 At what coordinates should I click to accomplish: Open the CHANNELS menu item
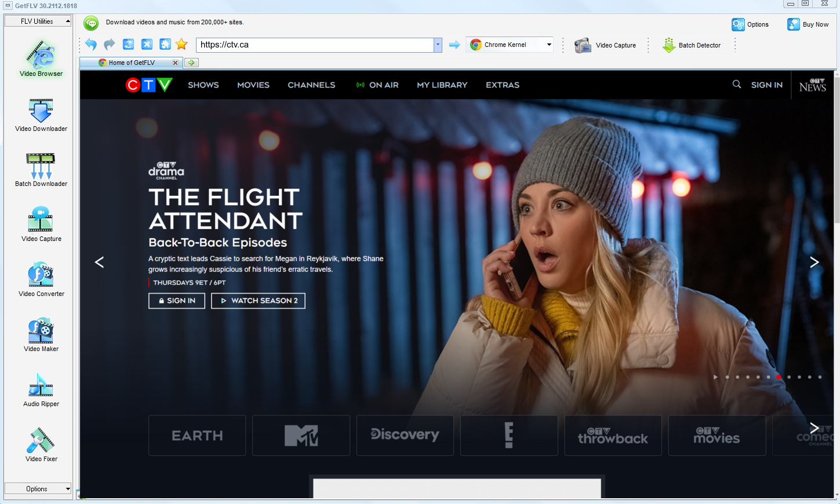[311, 85]
